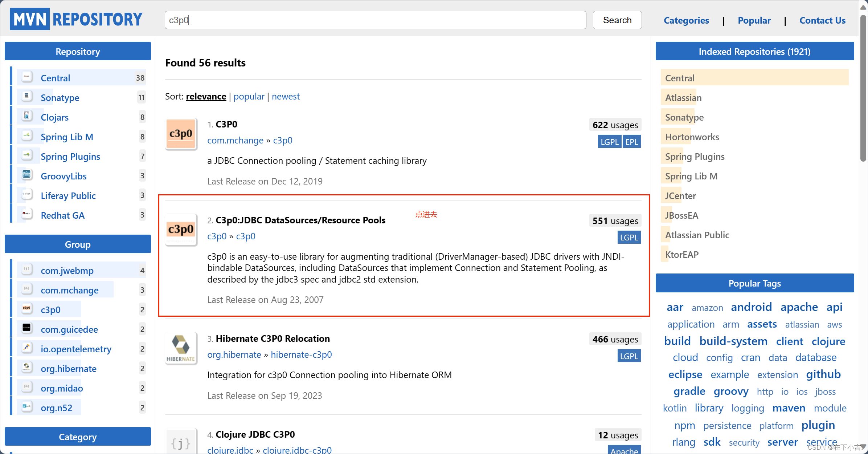Screen dimensions: 868x454
Task: Focus the c3p0 search input field
Action: click(x=375, y=20)
